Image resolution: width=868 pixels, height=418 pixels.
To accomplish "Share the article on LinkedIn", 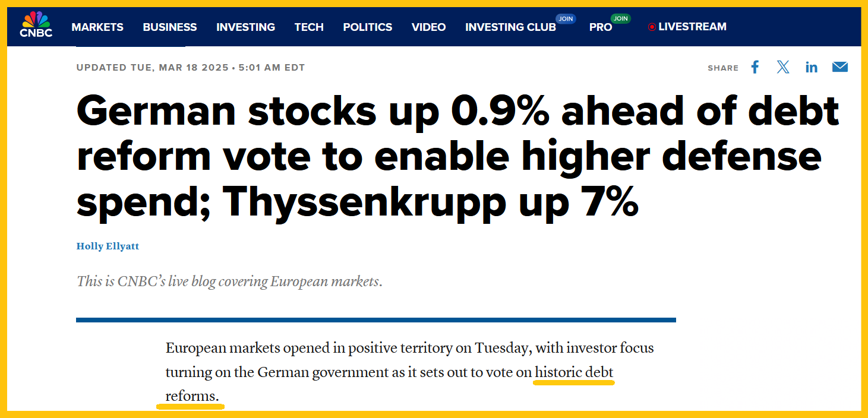I will click(x=812, y=67).
